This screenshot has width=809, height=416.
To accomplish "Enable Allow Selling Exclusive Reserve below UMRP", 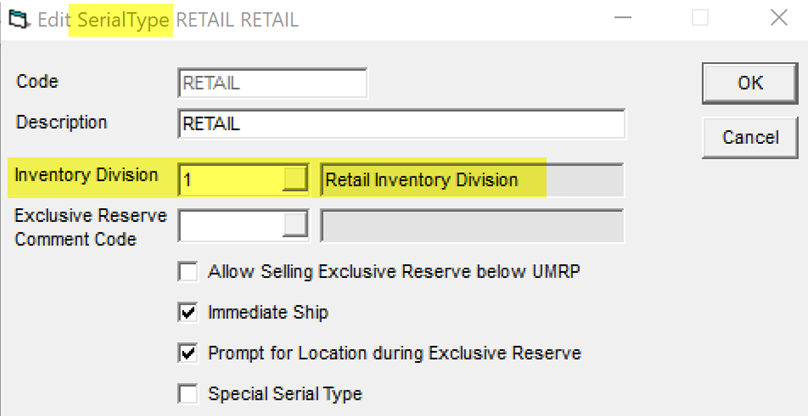I will point(188,271).
